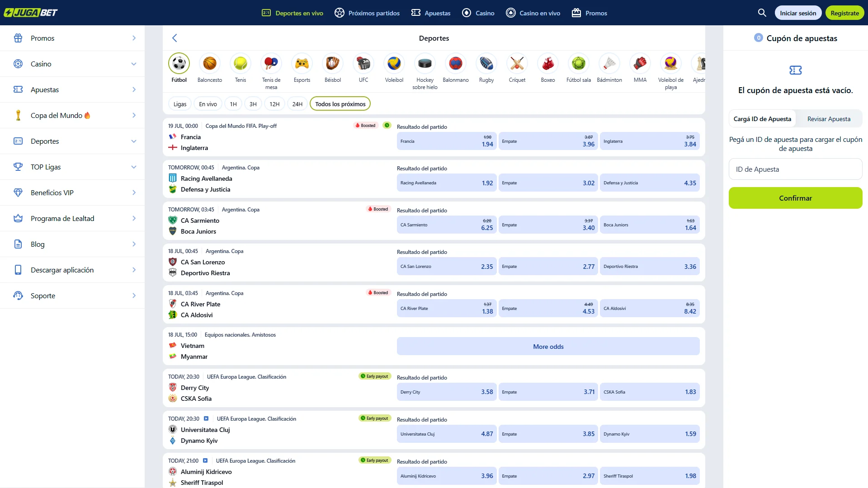Switch to the Cargá ID de Apuesta tab
Screen dimensions: 868x488
(x=762, y=119)
